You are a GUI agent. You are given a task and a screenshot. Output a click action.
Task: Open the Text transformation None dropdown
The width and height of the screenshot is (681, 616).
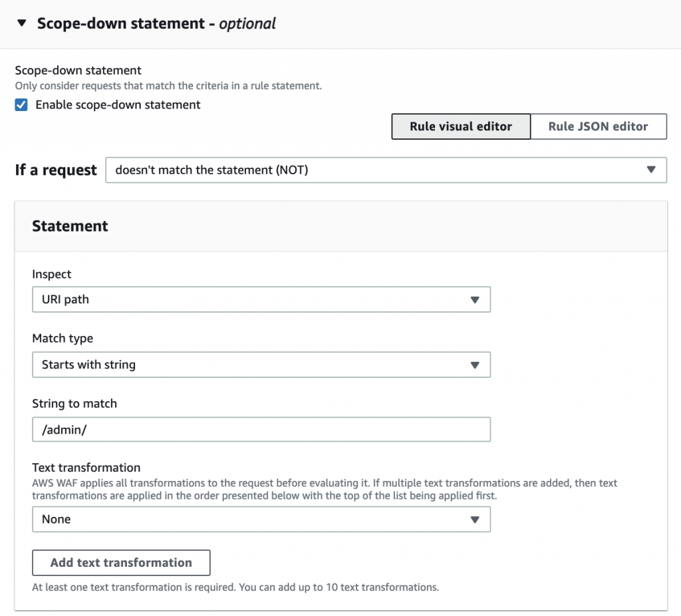coord(261,519)
